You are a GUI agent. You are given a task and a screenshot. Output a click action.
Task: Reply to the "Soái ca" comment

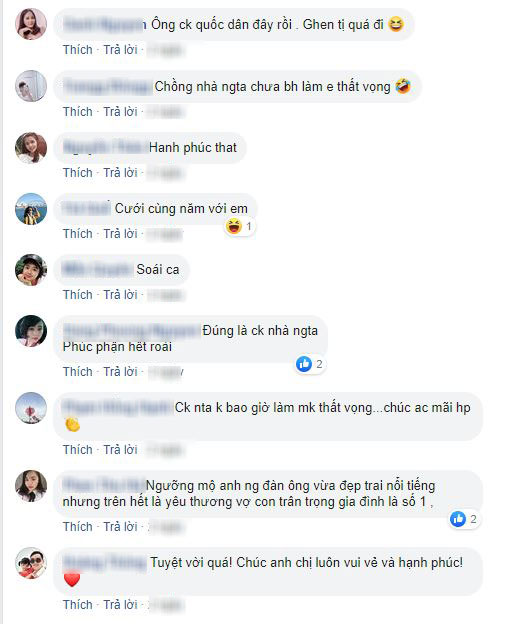[x=121, y=295]
